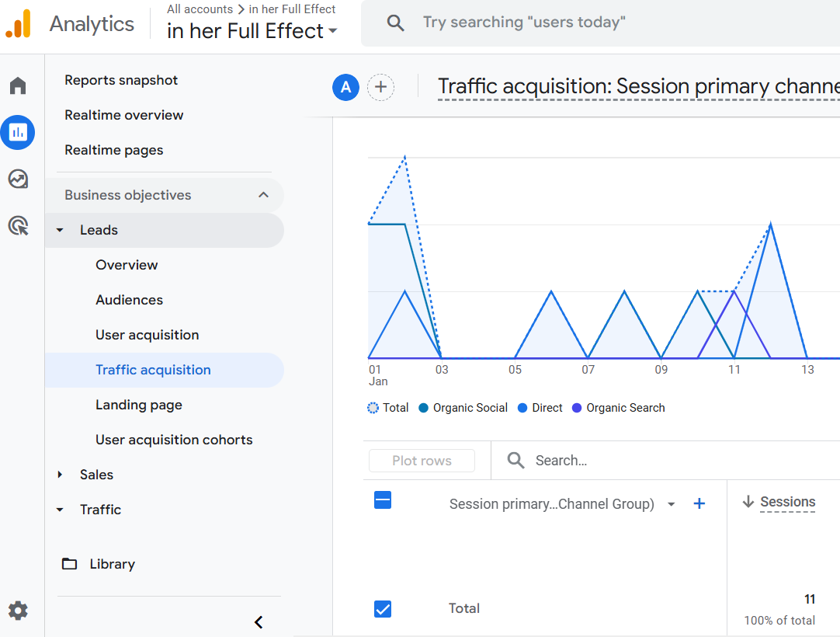Add a comparison with plus circle
Image resolution: width=840 pixels, height=637 pixels.
point(380,87)
